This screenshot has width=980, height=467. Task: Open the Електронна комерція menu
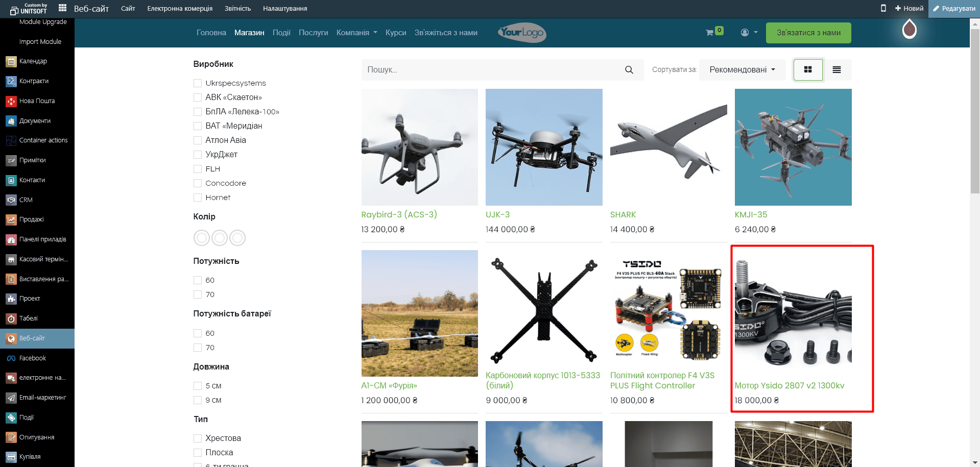(180, 9)
